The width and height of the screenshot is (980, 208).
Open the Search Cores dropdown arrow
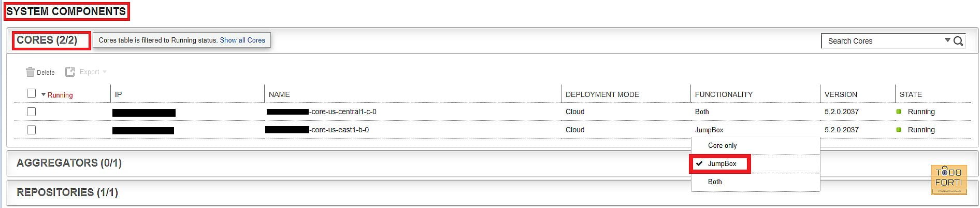(x=947, y=40)
